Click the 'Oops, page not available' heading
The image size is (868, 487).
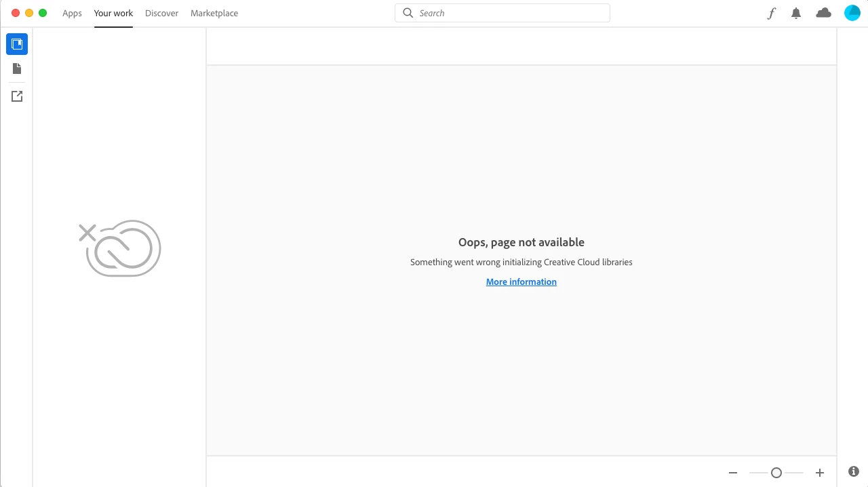pyautogui.click(x=521, y=242)
